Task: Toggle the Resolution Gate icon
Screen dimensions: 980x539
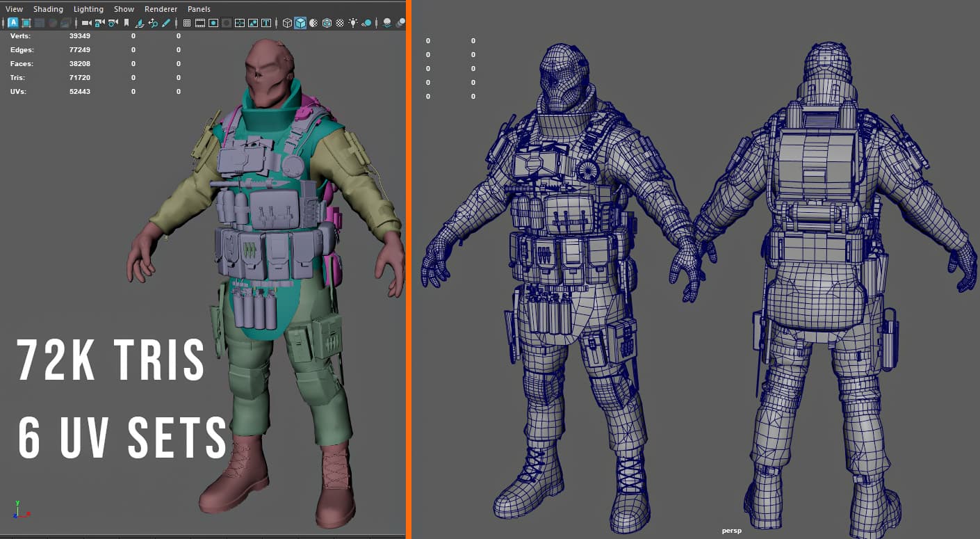Action: point(213,23)
